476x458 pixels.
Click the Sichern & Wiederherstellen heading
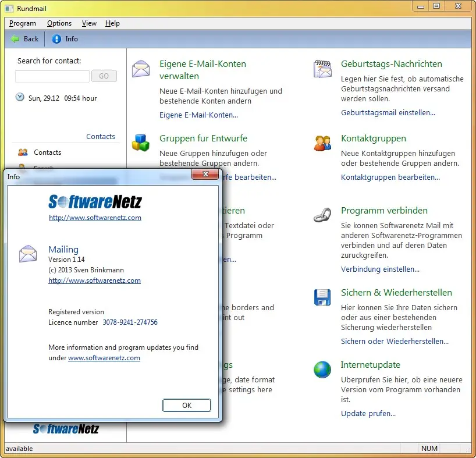pyautogui.click(x=396, y=293)
